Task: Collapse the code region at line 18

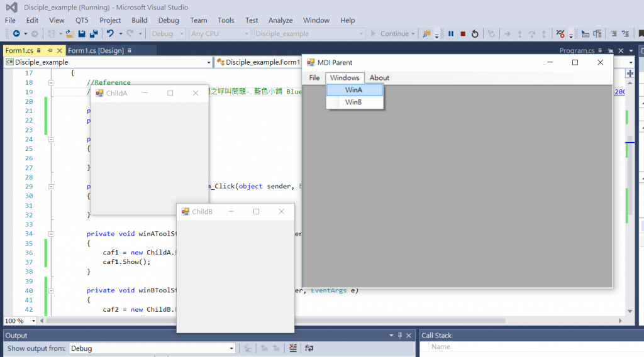Action: coord(51,82)
